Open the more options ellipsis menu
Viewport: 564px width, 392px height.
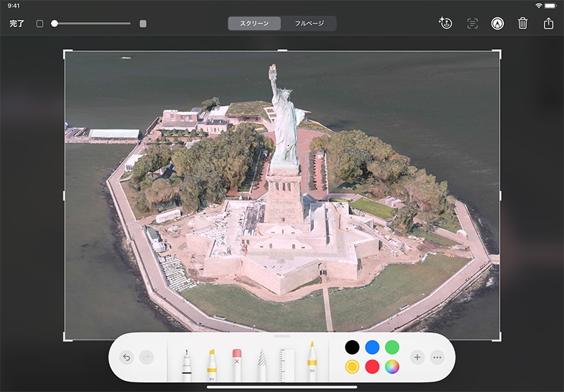tap(437, 357)
